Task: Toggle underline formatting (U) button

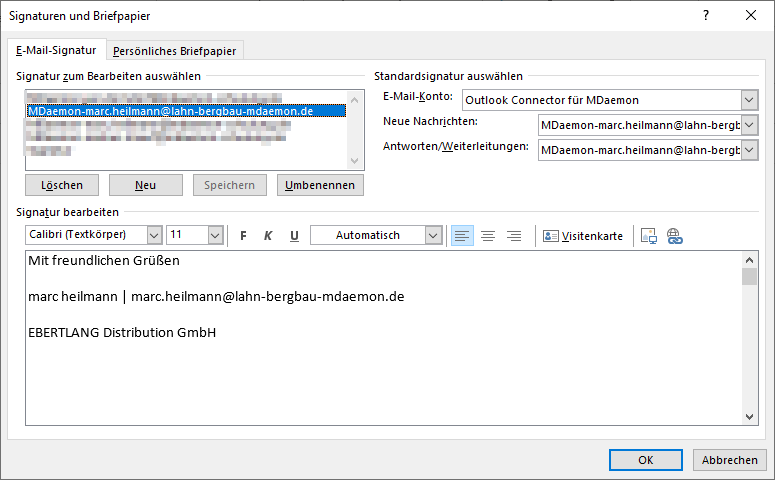Action: (294, 236)
